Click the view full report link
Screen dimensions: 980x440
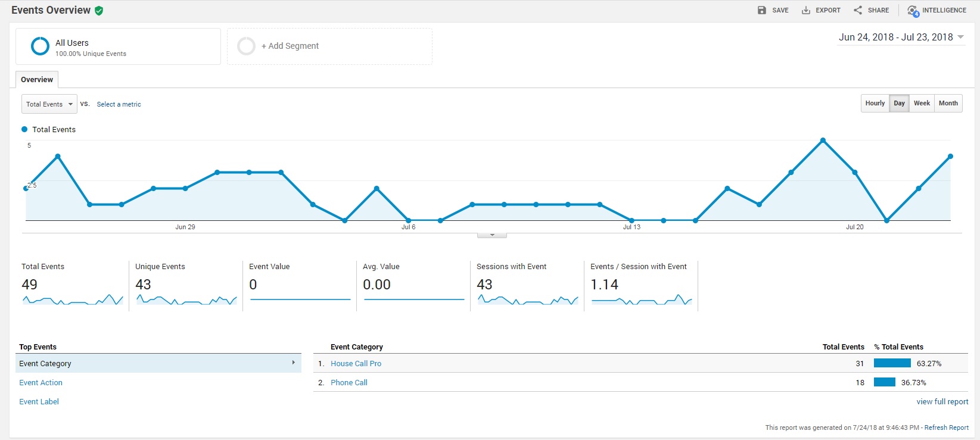(x=942, y=402)
